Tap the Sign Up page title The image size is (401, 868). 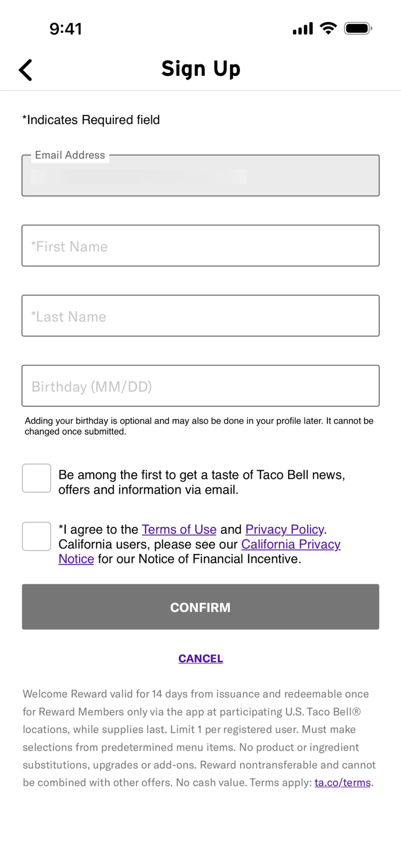click(201, 69)
